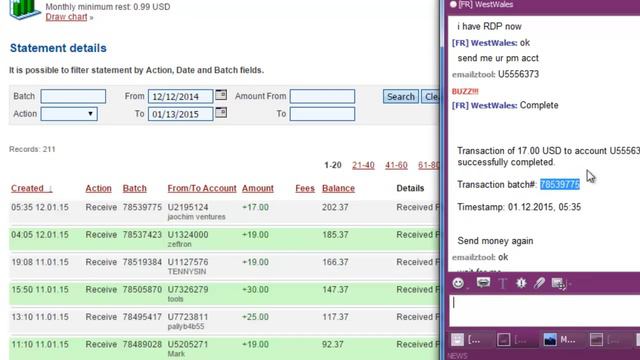Click account U7326279 in the table
This screenshot has width=640, height=360.
coord(188,289)
